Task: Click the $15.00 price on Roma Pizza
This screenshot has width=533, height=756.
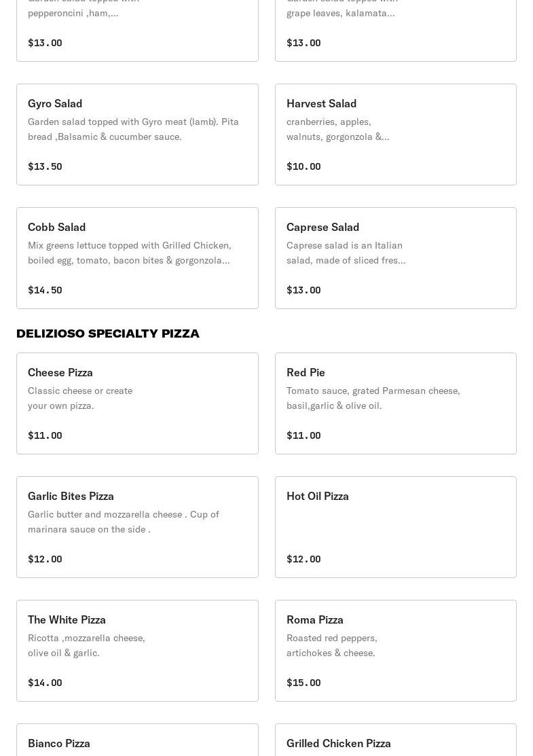Action: [304, 683]
